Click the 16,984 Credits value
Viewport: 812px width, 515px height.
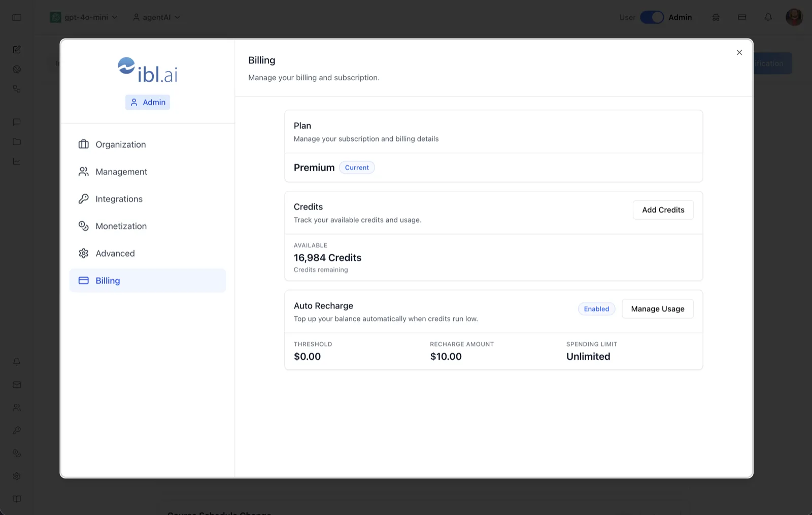tap(327, 258)
